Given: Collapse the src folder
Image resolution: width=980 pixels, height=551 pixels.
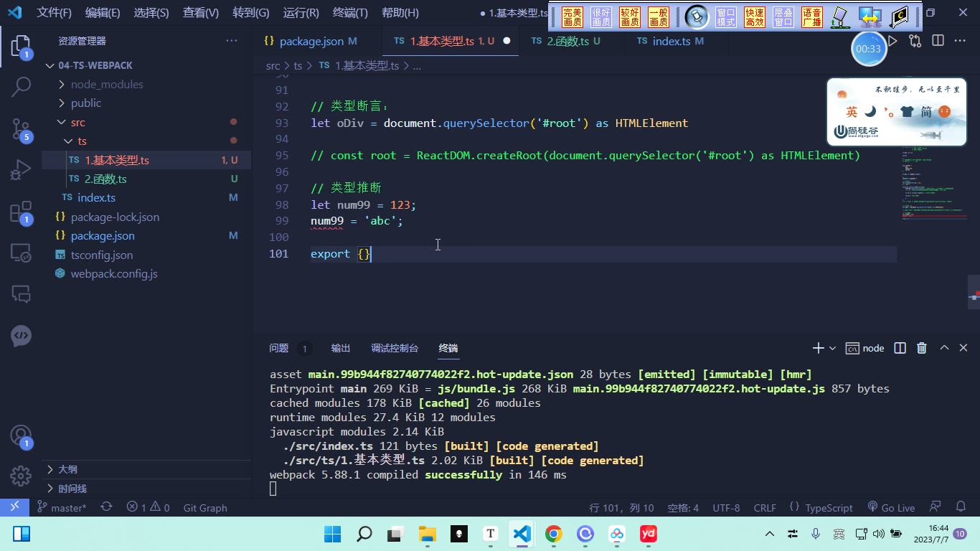Looking at the screenshot, I should tap(146, 122).
